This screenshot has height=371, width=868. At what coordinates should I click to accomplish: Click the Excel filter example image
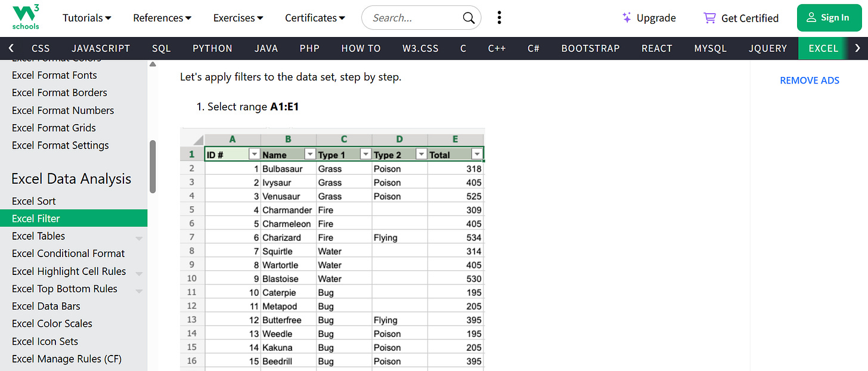coord(333,249)
